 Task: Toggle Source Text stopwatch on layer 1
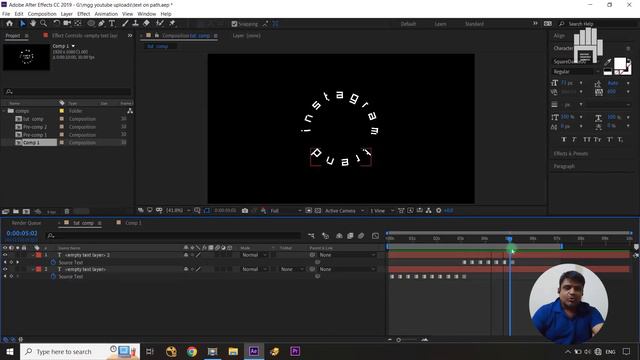click(53, 262)
